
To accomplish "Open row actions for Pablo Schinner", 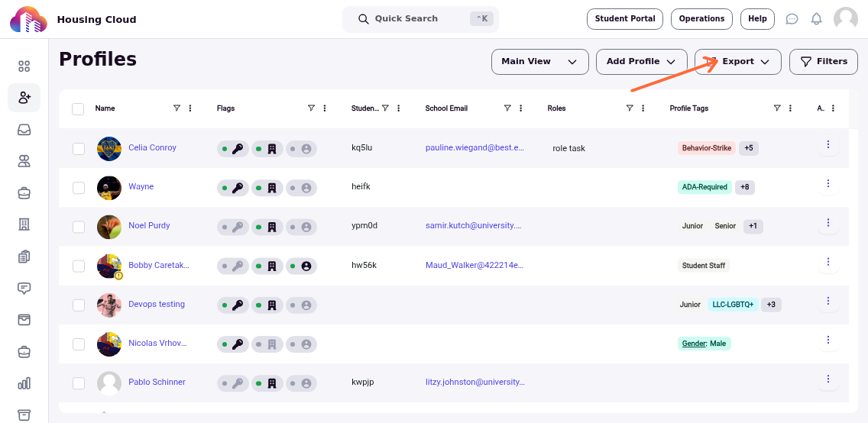I will [x=828, y=379].
